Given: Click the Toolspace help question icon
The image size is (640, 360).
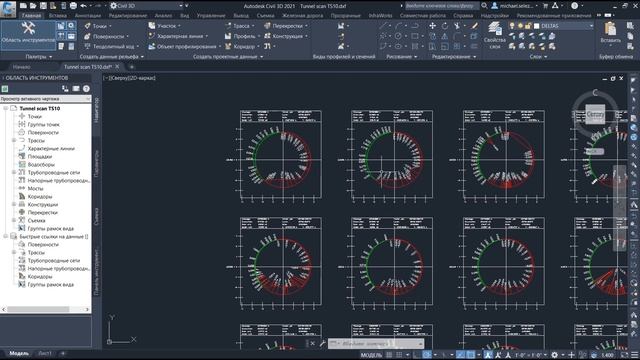Looking at the screenshot, I should pos(86,89).
